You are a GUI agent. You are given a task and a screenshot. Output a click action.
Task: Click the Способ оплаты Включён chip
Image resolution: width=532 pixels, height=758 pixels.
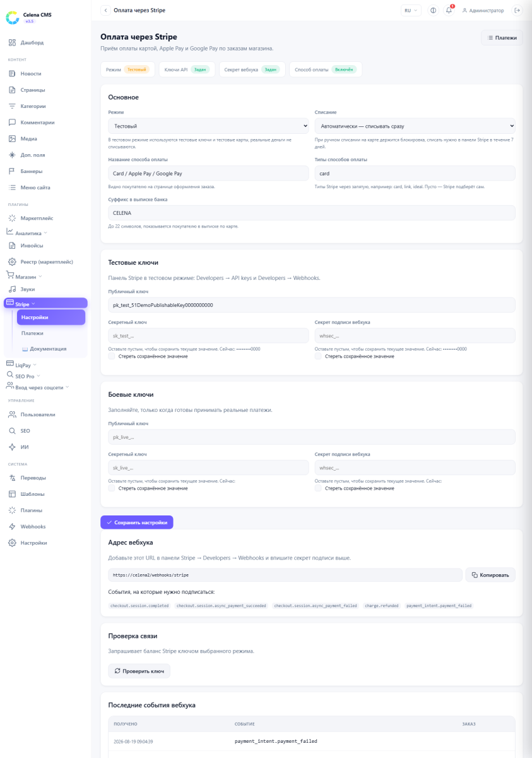click(326, 69)
